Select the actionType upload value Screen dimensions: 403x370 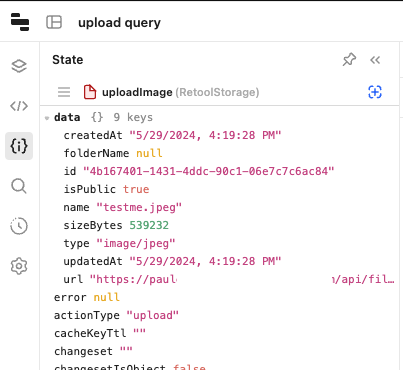pyautogui.click(x=153, y=316)
